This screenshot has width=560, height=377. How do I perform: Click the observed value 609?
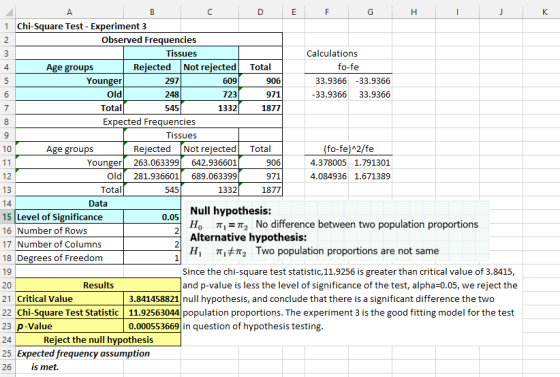(210, 81)
